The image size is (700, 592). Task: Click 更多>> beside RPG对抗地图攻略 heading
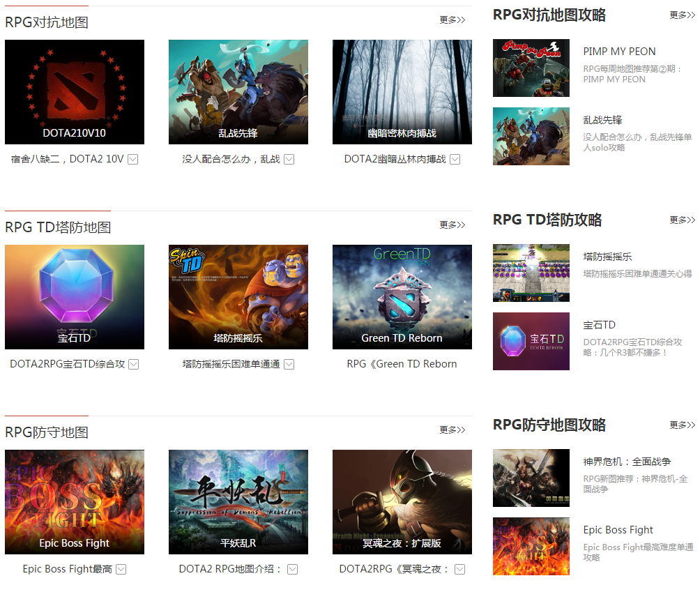(x=682, y=15)
